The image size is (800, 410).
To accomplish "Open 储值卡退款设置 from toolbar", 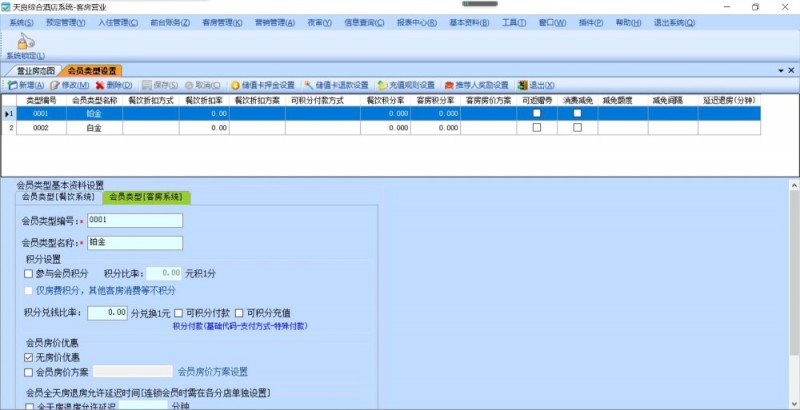I will tap(336, 85).
